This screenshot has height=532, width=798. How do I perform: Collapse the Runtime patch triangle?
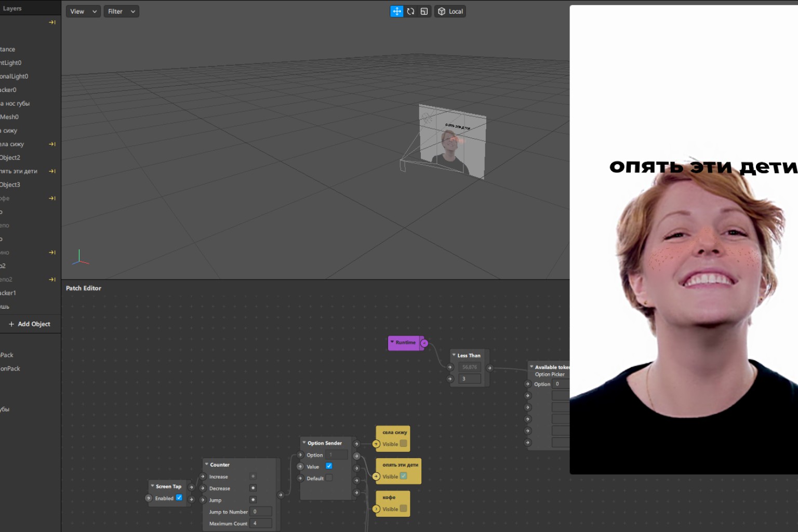coord(392,342)
